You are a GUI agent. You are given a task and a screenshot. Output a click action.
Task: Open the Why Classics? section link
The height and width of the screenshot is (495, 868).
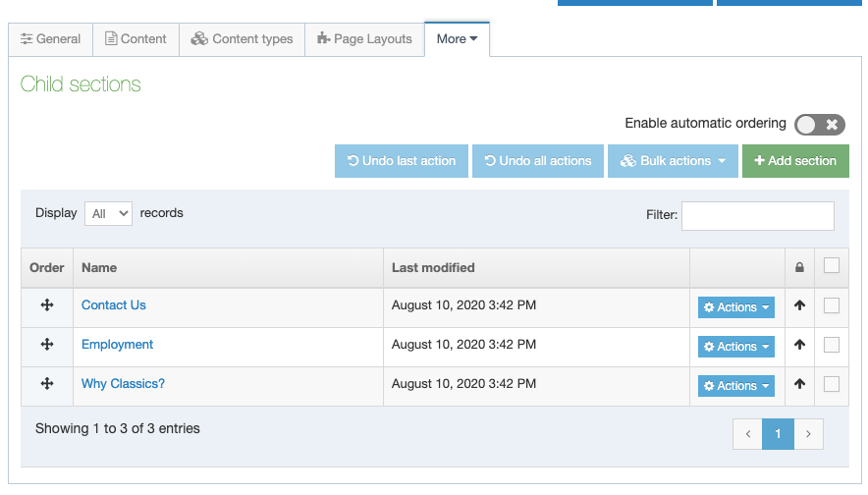pyautogui.click(x=123, y=384)
